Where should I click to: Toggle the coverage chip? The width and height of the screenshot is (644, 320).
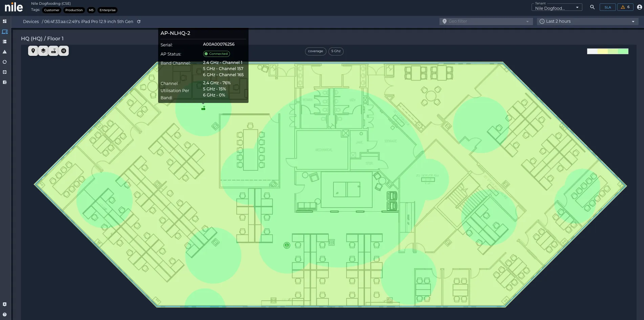click(316, 51)
